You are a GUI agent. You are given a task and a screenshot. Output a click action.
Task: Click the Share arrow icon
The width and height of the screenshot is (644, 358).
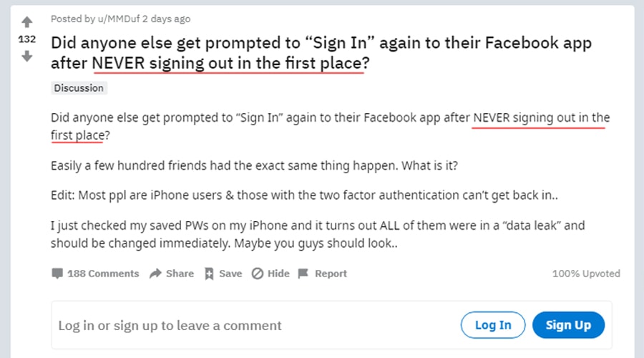tap(155, 274)
